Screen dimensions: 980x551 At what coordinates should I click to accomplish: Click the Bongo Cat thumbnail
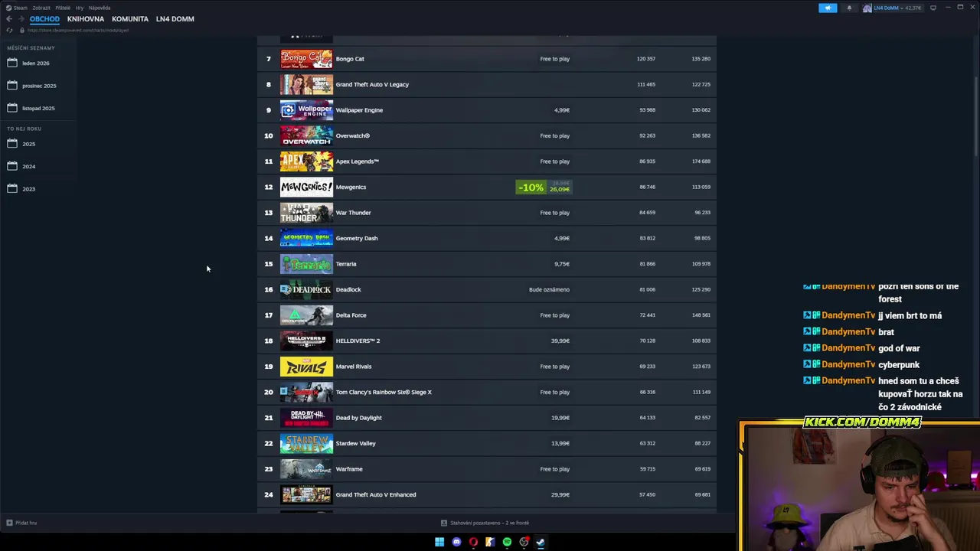point(306,59)
